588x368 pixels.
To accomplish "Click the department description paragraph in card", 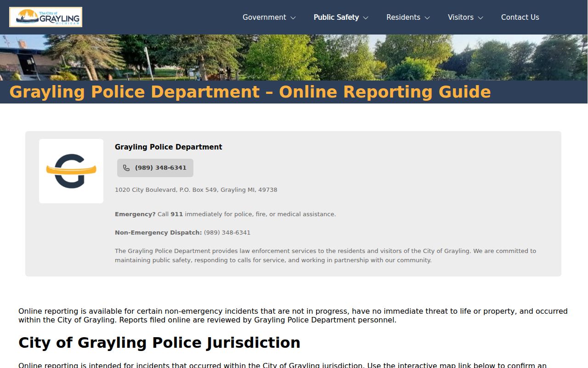I will (x=325, y=255).
